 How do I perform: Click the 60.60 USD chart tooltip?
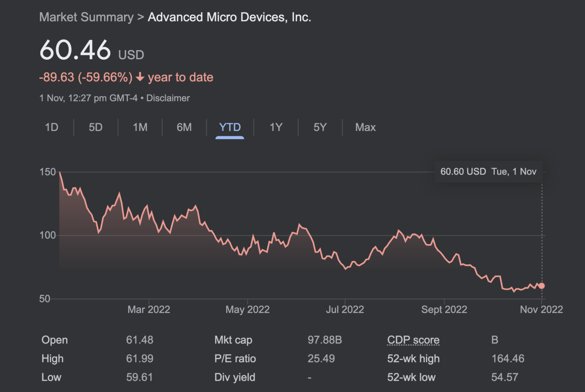[x=488, y=171]
